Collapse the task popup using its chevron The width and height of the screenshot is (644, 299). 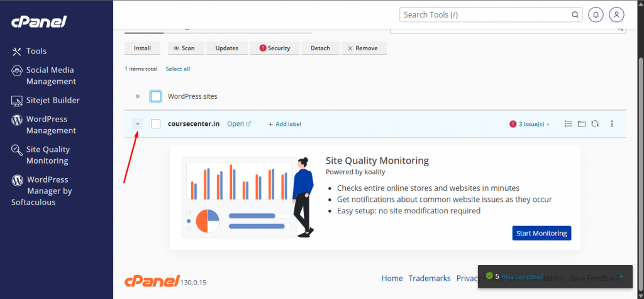pos(621,276)
